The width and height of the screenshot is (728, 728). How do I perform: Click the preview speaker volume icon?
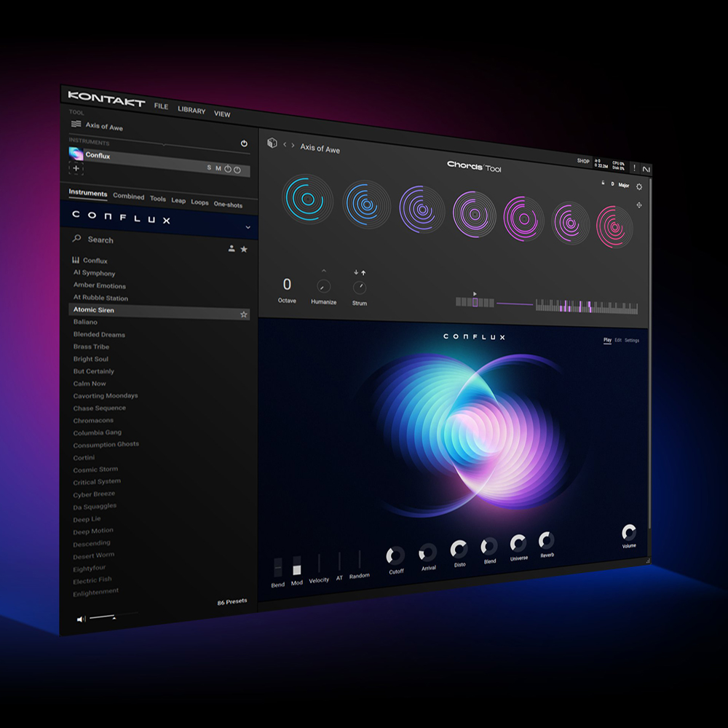coord(82,619)
